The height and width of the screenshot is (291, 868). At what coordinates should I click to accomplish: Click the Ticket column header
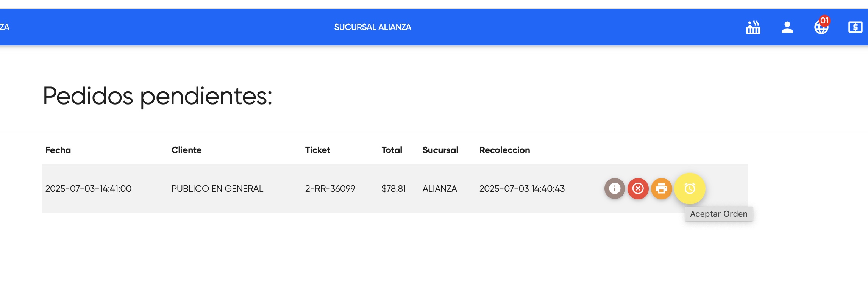coord(318,150)
